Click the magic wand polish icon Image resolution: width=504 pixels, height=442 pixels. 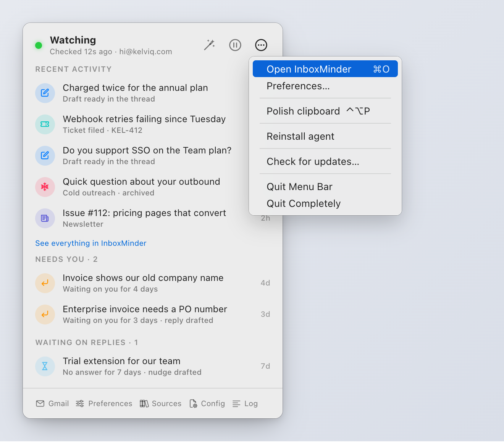click(x=209, y=45)
